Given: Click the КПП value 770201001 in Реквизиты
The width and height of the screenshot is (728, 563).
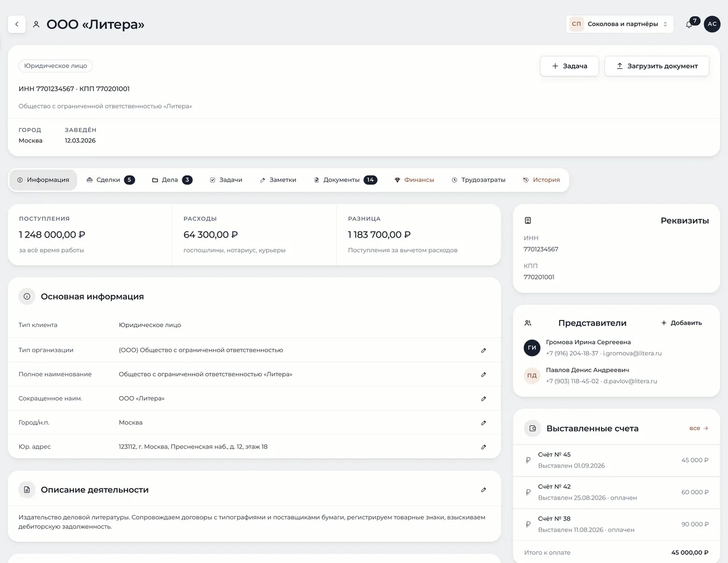Looking at the screenshot, I should 539,277.
